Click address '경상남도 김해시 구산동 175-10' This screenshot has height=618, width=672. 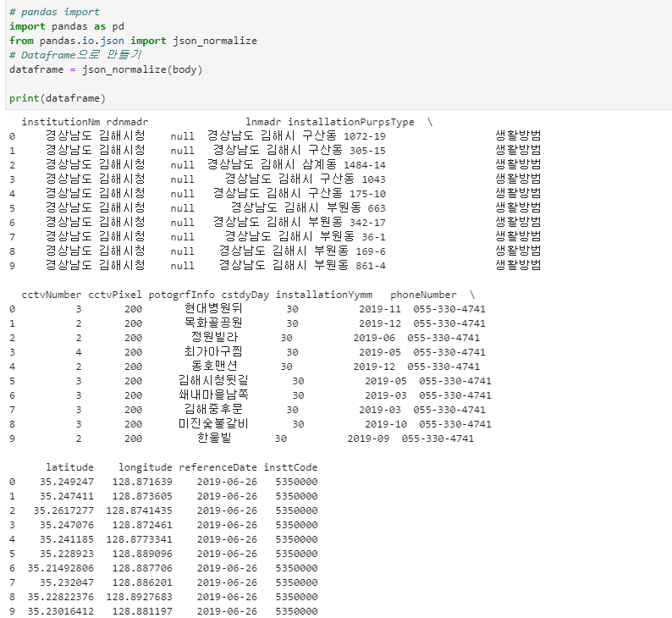pos(300,194)
